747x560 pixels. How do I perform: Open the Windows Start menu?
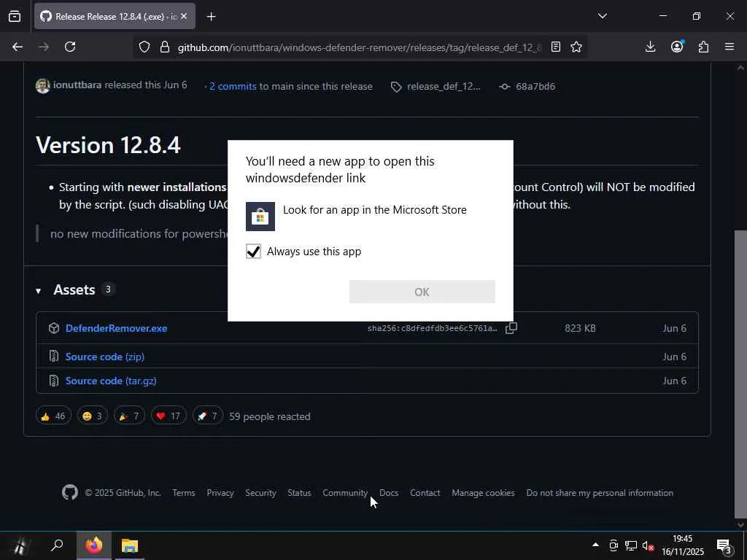tap(19, 545)
